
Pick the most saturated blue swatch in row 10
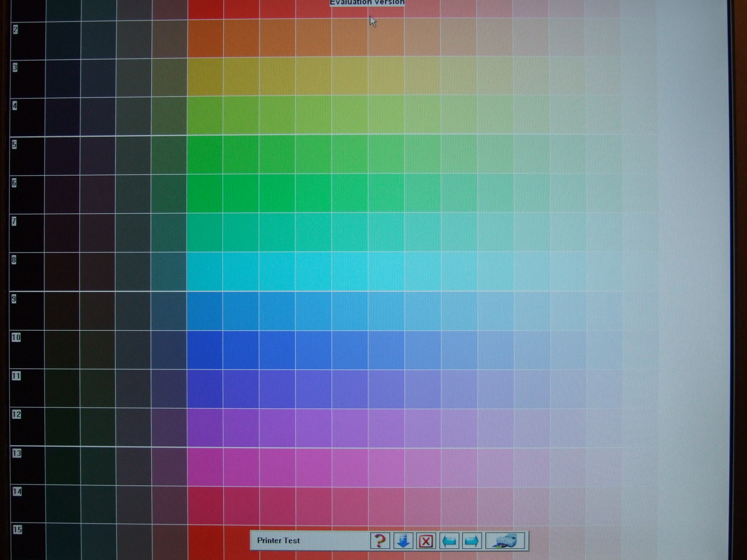click(x=204, y=350)
